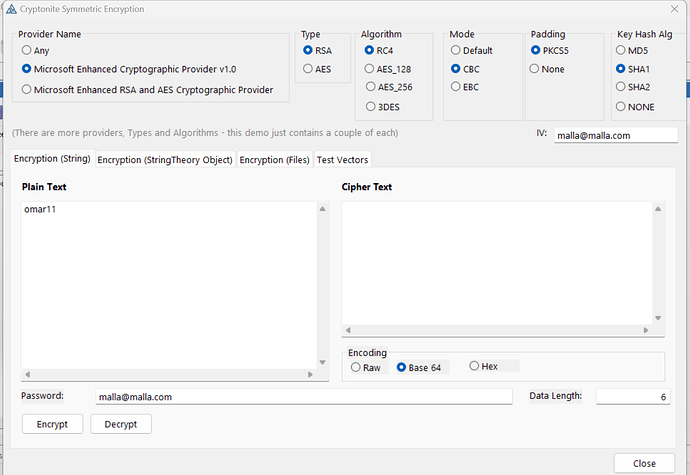Select the Any provider option
Viewport: 690px width, 475px height.
(x=27, y=49)
